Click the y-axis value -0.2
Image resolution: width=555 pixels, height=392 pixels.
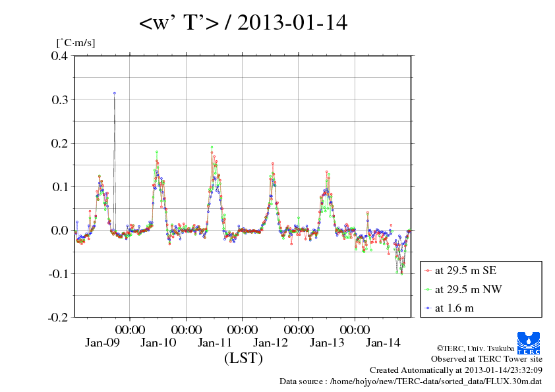click(59, 318)
